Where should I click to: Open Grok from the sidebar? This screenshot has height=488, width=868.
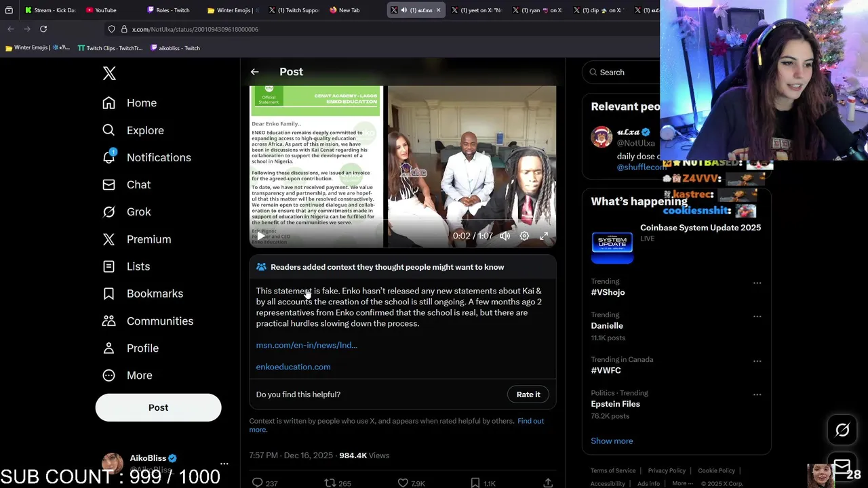click(x=126, y=211)
